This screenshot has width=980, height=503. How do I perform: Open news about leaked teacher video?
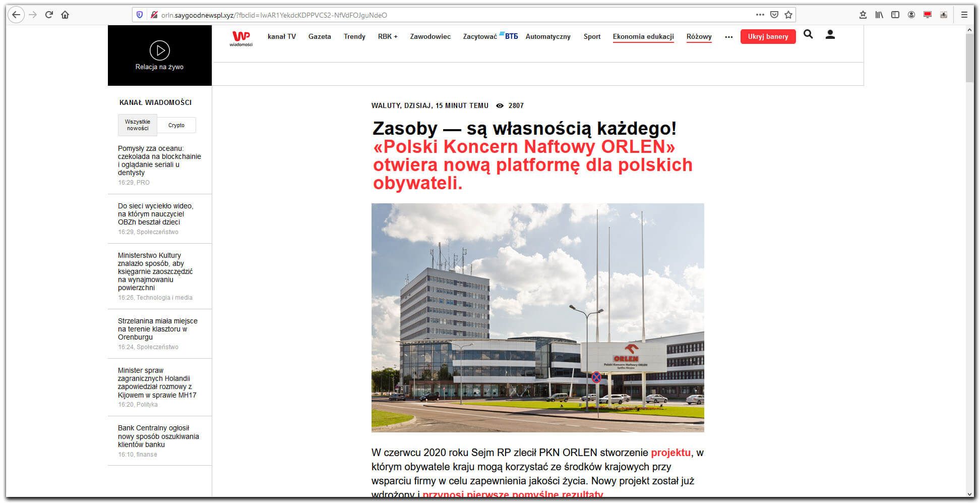pos(155,214)
